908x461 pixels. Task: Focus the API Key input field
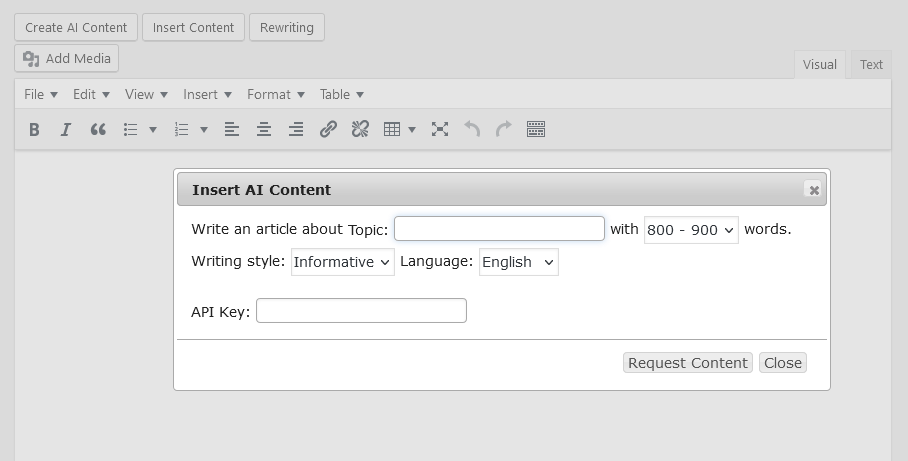[361, 310]
